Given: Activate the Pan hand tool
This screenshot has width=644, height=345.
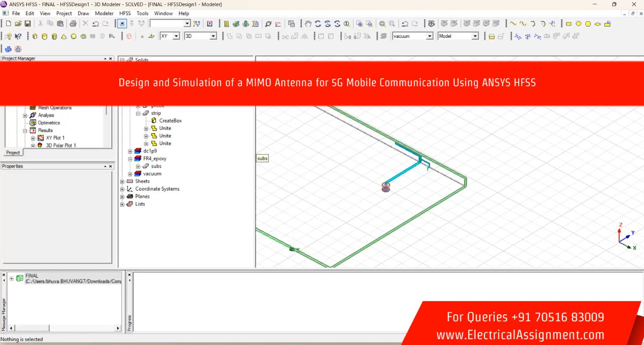Looking at the screenshot, I should point(308,24).
